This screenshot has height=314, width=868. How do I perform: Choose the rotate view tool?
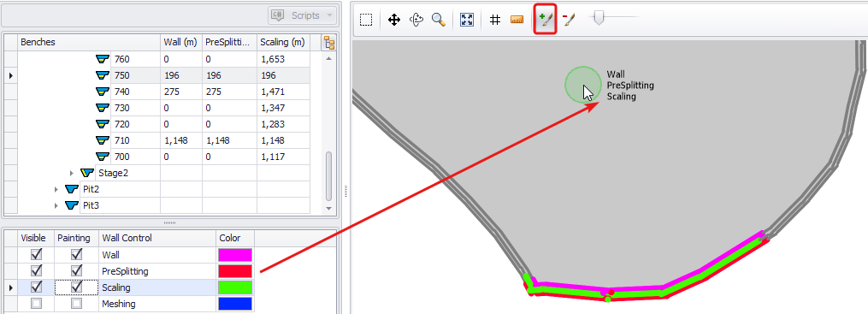coord(416,20)
